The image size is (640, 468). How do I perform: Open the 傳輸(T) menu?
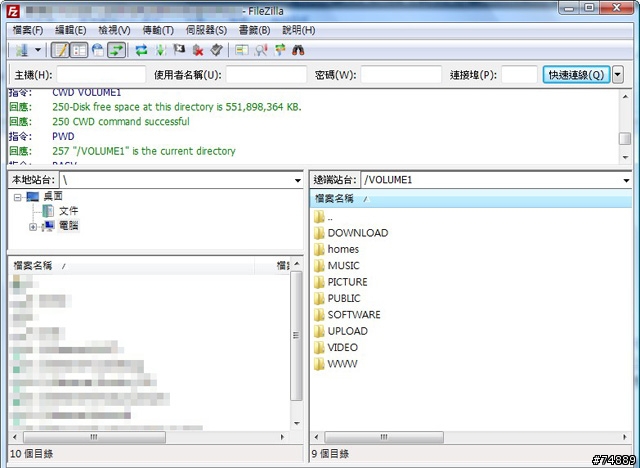coord(158,30)
